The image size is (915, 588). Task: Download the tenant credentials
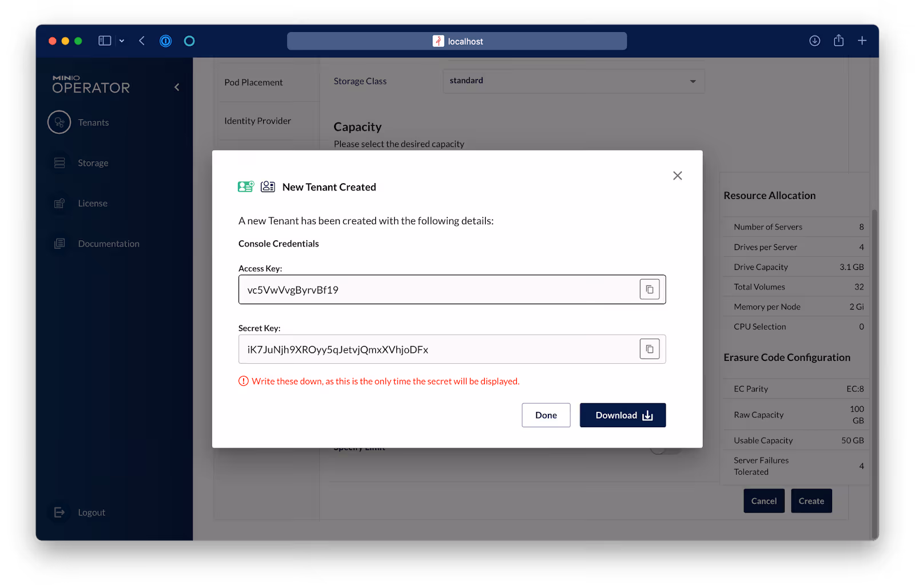coord(622,415)
